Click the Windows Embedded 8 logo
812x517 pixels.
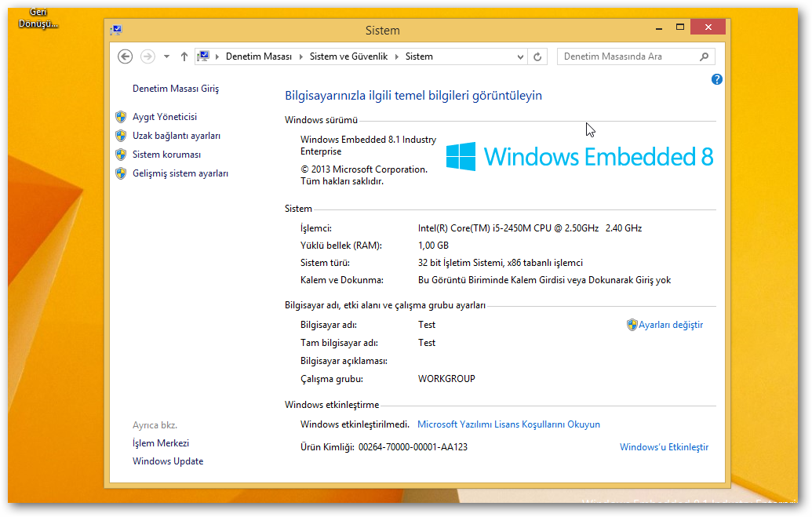[580, 156]
